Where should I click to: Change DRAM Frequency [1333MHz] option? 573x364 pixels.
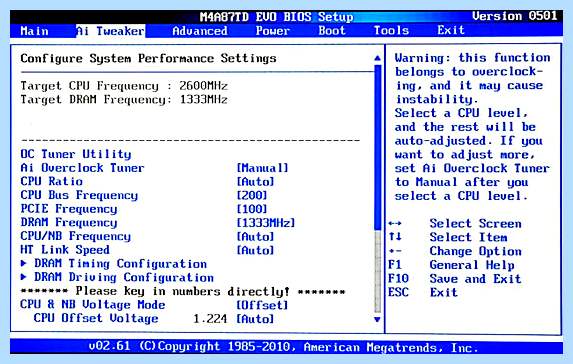point(266,223)
